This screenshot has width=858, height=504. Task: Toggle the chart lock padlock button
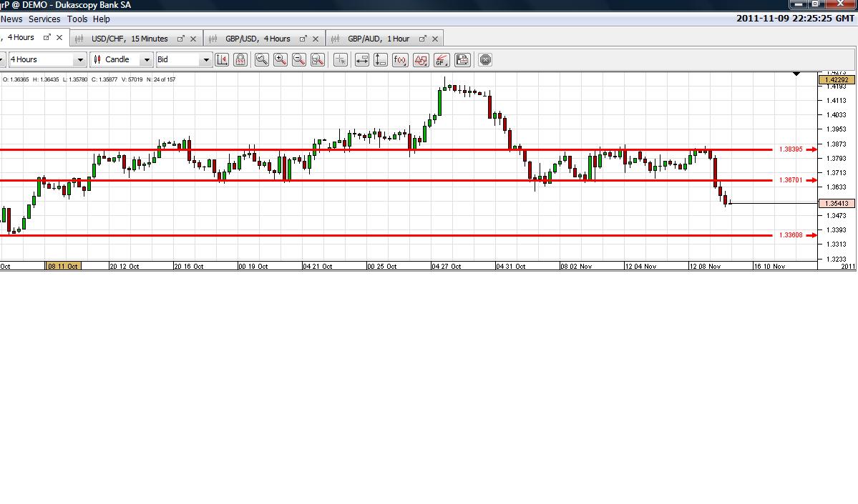[x=240, y=59]
